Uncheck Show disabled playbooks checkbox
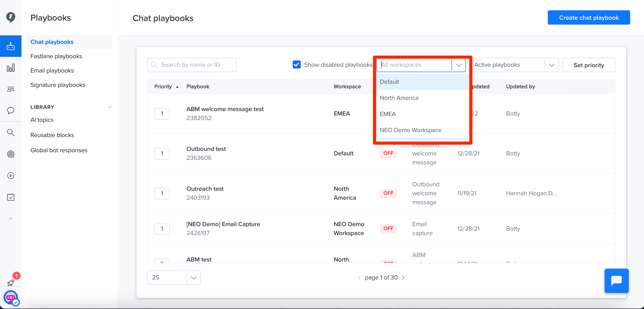The width and height of the screenshot is (644, 309). (296, 64)
